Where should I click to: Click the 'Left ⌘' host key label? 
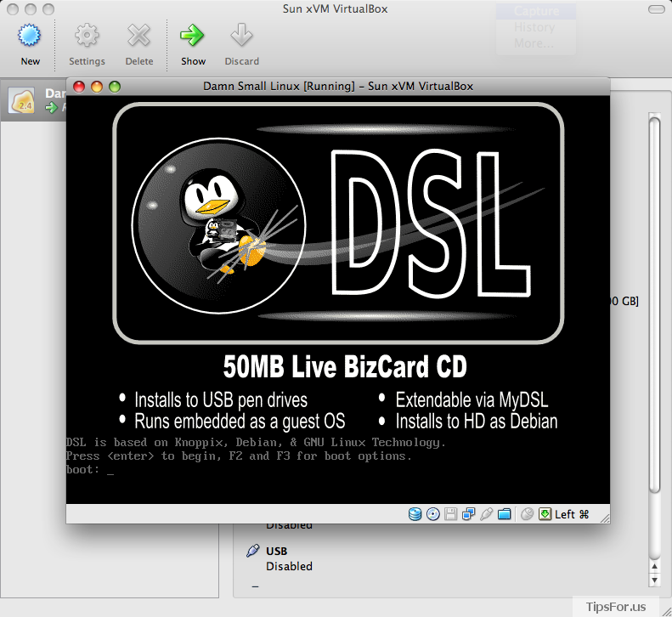(x=572, y=514)
